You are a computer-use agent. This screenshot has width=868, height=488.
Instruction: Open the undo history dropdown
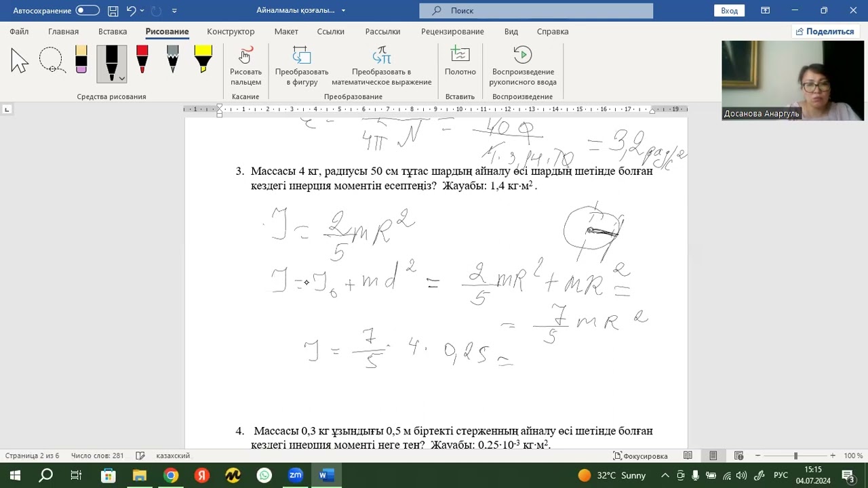(142, 11)
